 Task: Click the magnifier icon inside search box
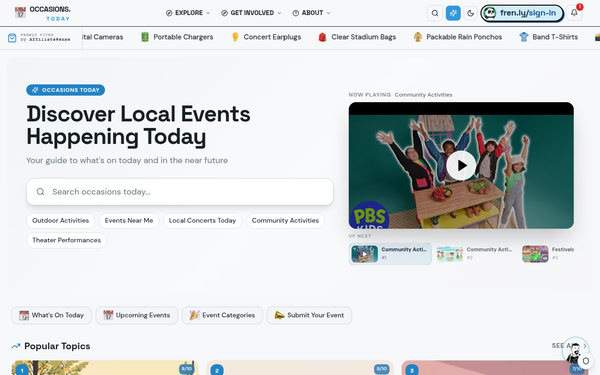coord(40,192)
